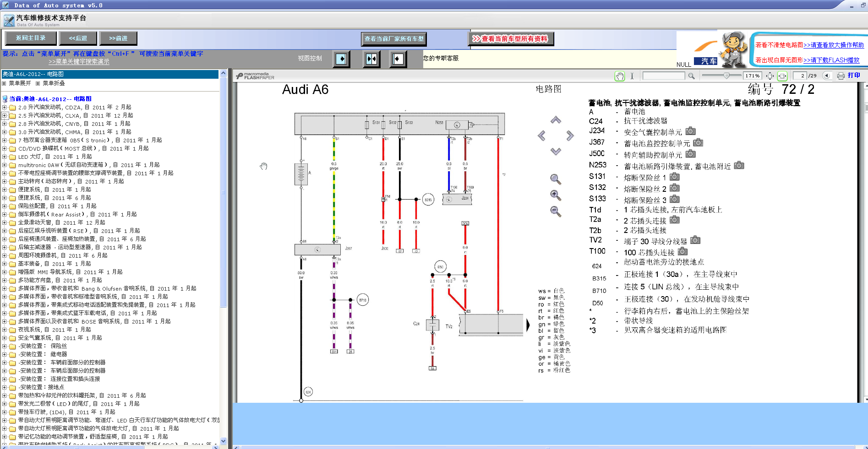Click the 查看当前厂家所有车型 button
This screenshot has height=449, width=868.
394,39
